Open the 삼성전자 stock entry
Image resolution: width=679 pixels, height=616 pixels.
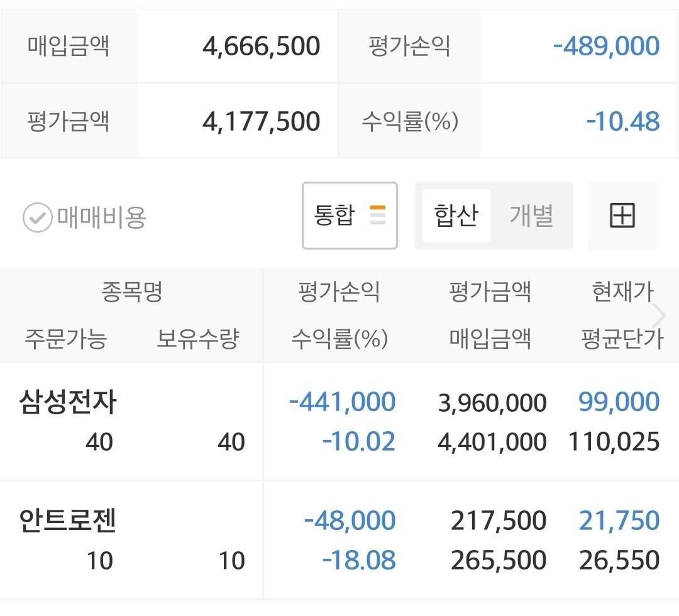pyautogui.click(x=69, y=402)
